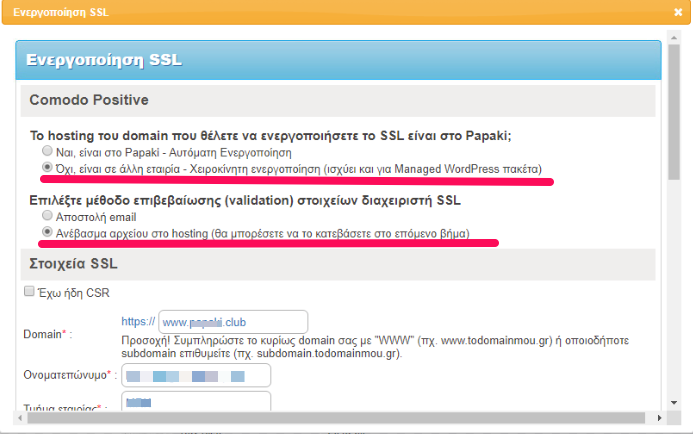
Task: Select 'Όχι, είναι σε άλλη εταιρία' manual activation
Action: pos(47,168)
